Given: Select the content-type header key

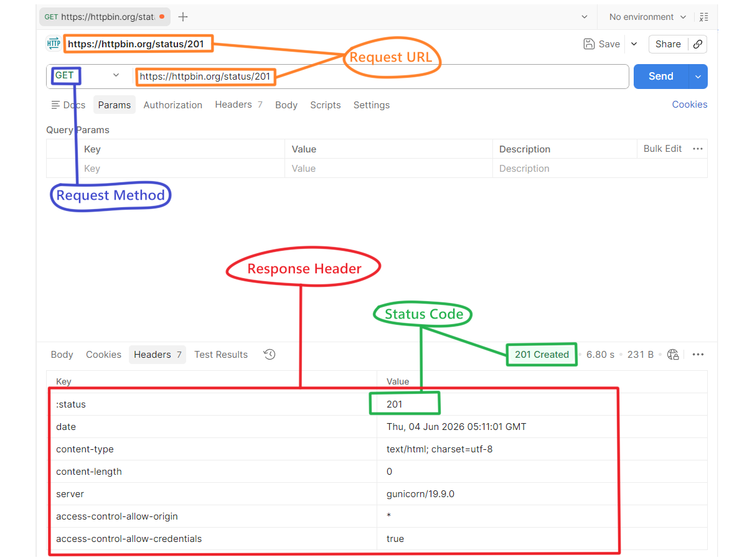Looking at the screenshot, I should [85, 449].
